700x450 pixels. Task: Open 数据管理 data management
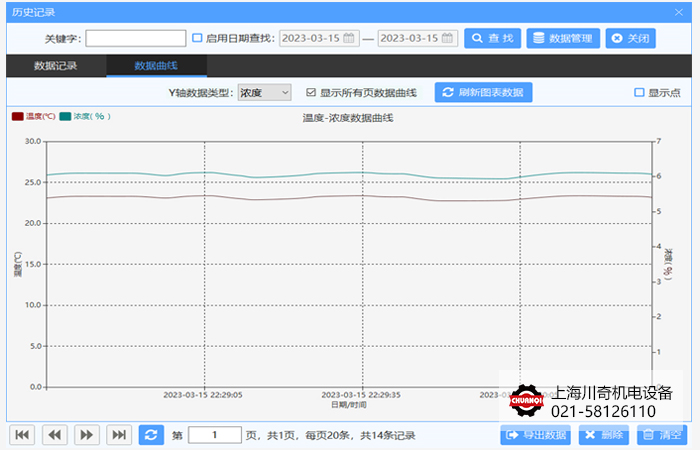(563, 38)
